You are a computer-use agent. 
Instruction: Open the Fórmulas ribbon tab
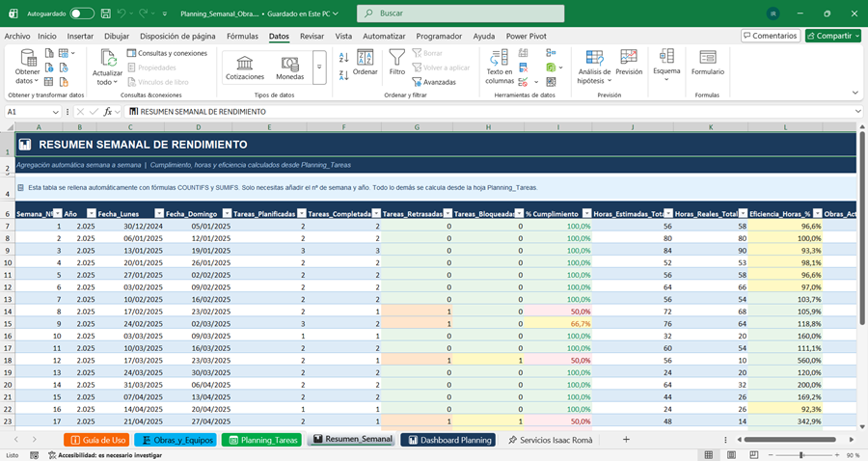pos(242,36)
